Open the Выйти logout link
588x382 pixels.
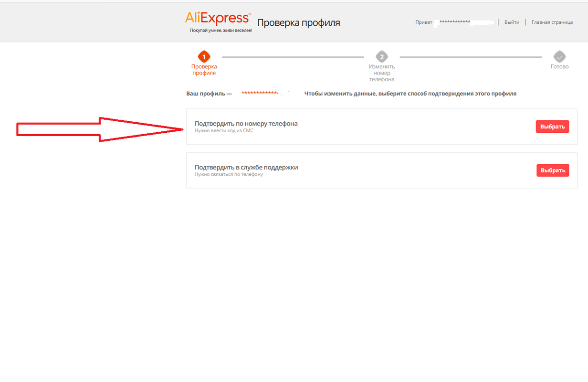(512, 22)
